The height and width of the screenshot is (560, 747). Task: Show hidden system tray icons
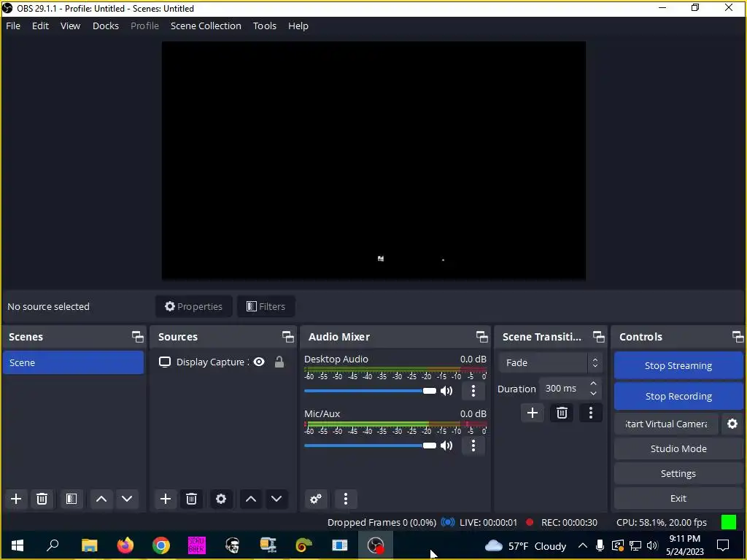pos(582,545)
